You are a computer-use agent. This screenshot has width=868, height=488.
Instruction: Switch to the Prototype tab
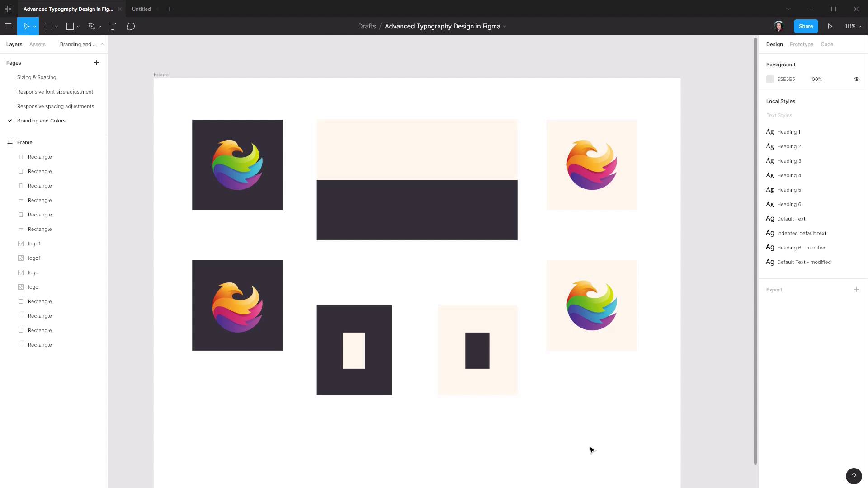click(802, 44)
